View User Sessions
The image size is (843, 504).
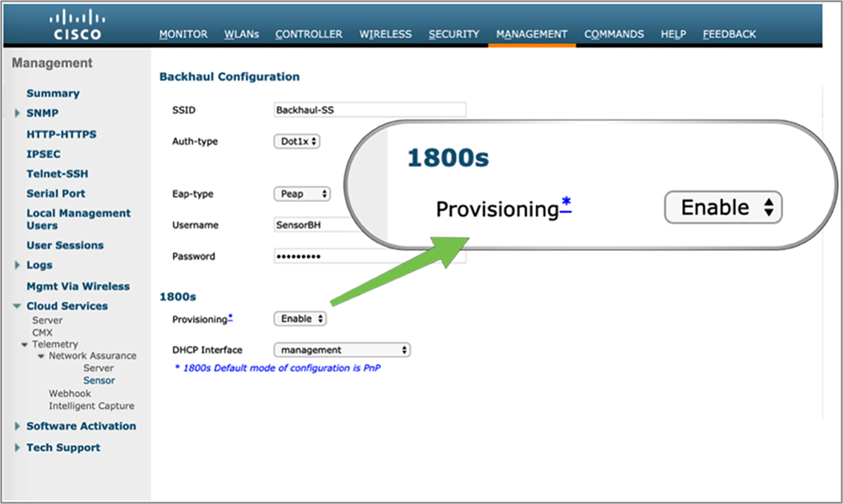coord(65,245)
